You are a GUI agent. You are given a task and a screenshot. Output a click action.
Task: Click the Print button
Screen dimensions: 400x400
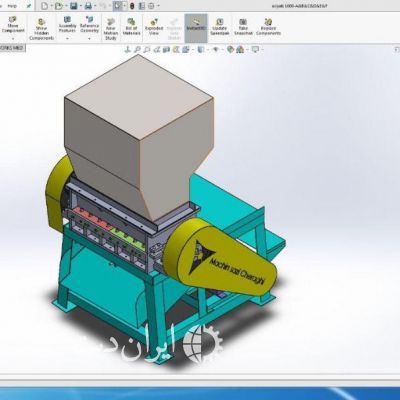pos(88,6)
